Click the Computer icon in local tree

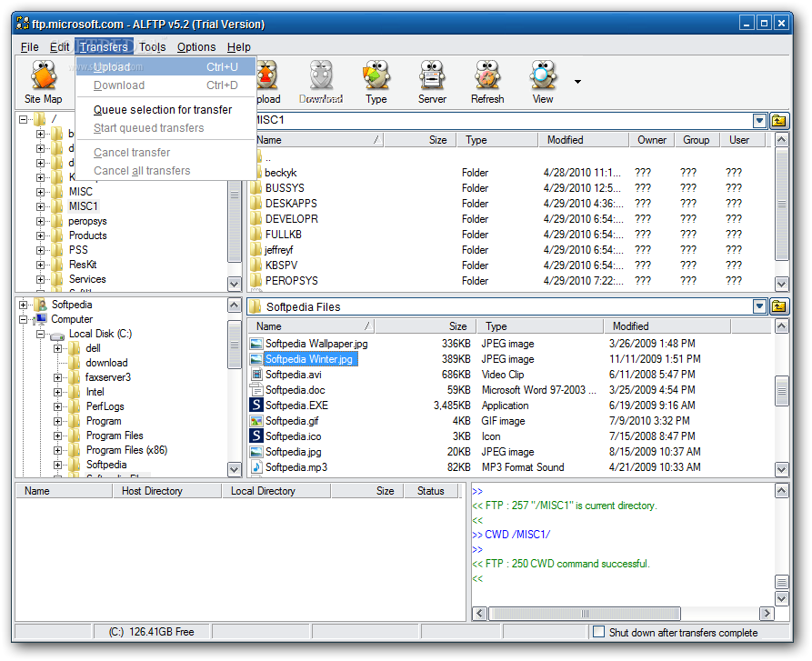tap(40, 319)
